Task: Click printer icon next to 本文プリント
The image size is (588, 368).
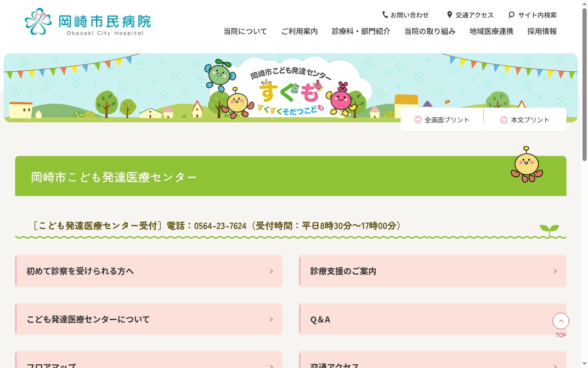Action: coord(504,120)
